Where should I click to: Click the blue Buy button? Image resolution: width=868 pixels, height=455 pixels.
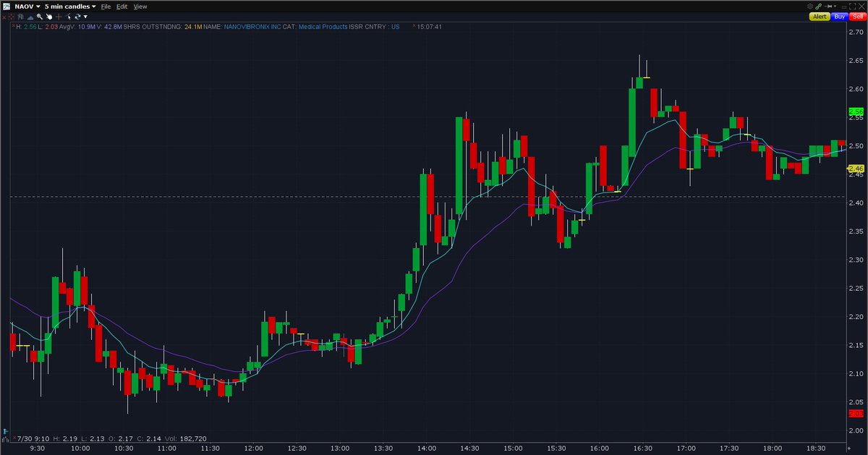pyautogui.click(x=840, y=17)
